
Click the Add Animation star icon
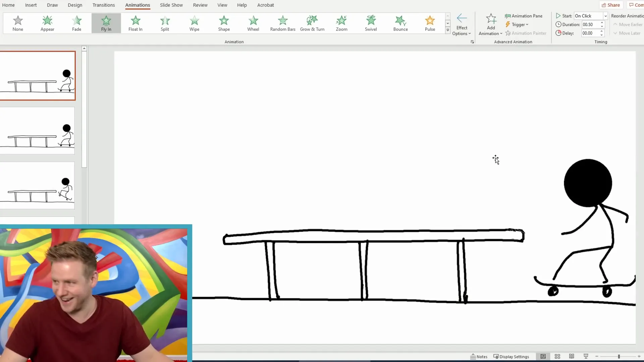point(491,19)
